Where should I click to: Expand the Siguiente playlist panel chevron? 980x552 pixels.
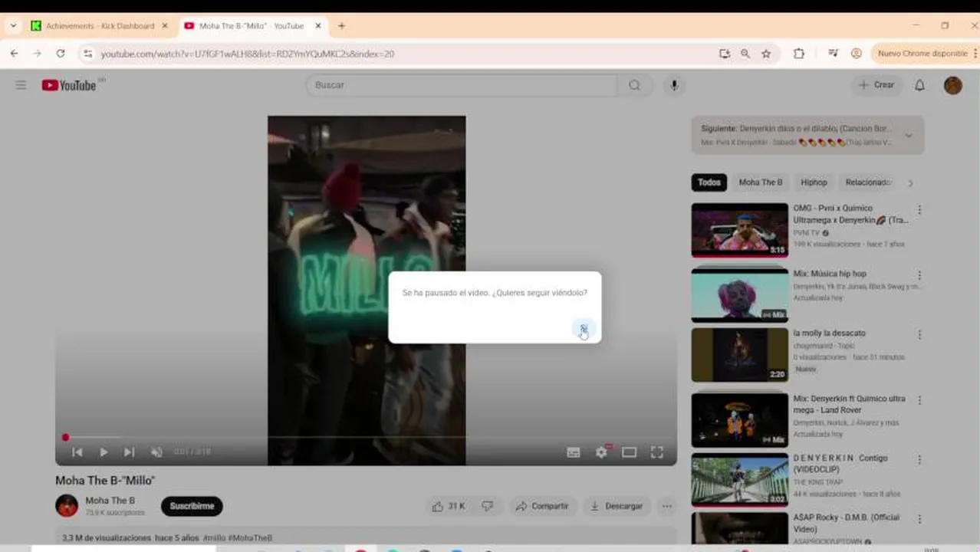click(x=909, y=136)
